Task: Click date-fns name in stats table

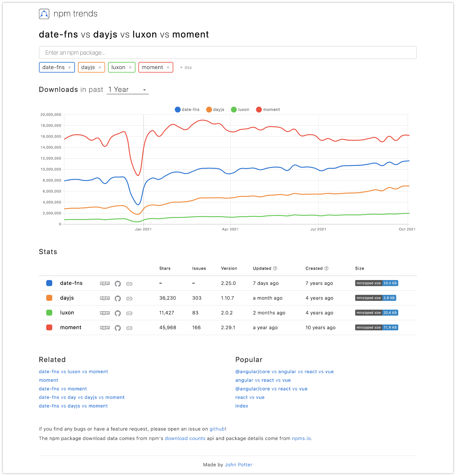Action: point(71,283)
